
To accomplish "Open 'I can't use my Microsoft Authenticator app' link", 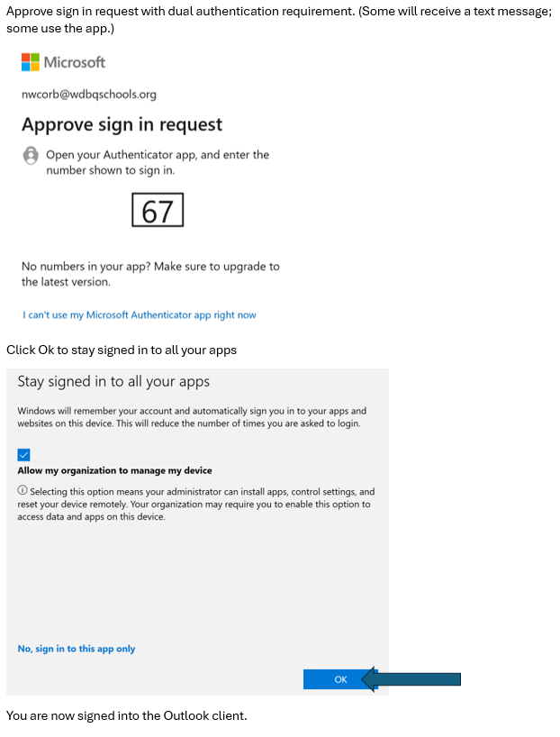I will (140, 315).
